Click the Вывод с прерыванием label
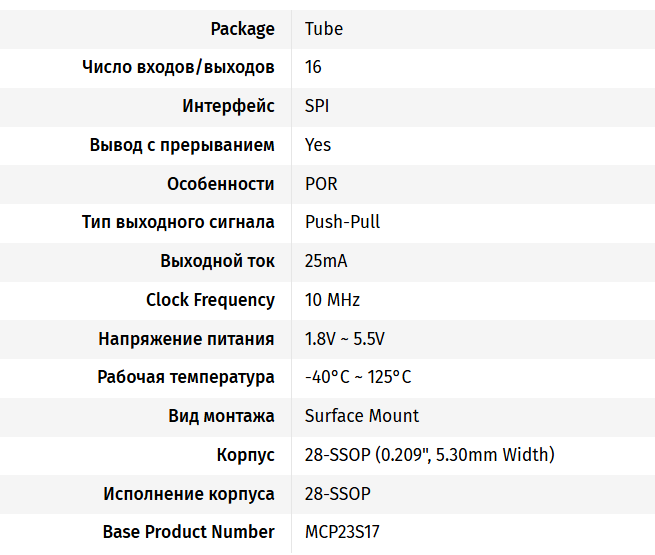Image resolution: width=655 pixels, height=555 pixels. coord(182,145)
